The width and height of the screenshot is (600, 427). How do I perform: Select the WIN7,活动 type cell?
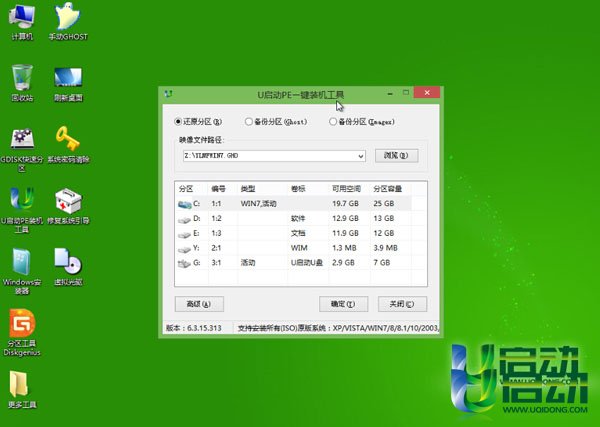pos(259,204)
